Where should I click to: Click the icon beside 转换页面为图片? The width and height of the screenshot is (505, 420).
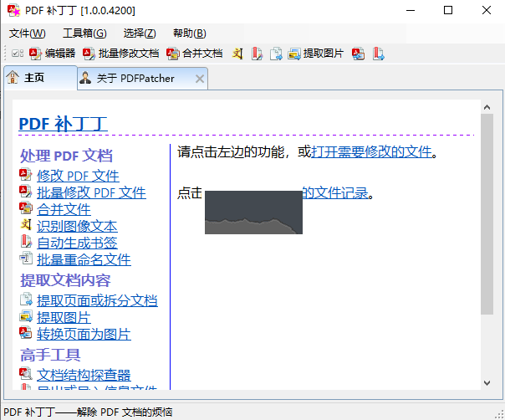[x=26, y=333]
